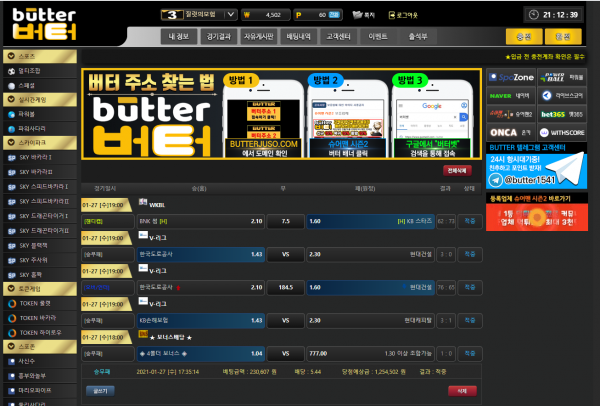
Task: Open the SpoZone partner link
Action: [509, 77]
